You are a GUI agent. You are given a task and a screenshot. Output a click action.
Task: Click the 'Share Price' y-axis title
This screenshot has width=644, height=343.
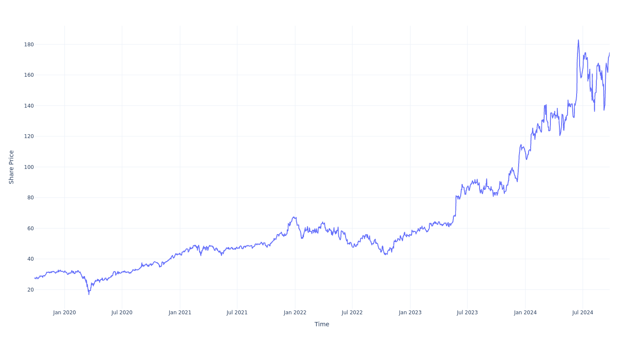coord(12,167)
